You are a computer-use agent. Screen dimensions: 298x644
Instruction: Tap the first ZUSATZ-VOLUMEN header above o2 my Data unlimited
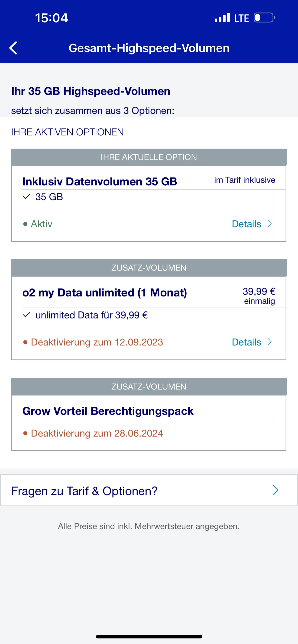click(149, 268)
